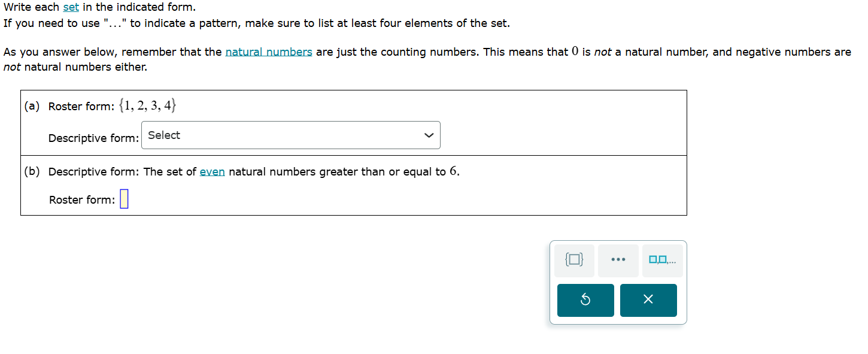Open the "set" glossary link
Screen dimensions: 868x354
[x=71, y=7]
